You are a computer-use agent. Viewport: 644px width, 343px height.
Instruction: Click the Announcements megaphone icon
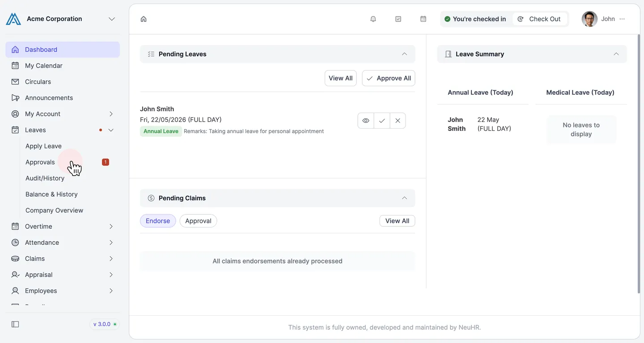[15, 98]
